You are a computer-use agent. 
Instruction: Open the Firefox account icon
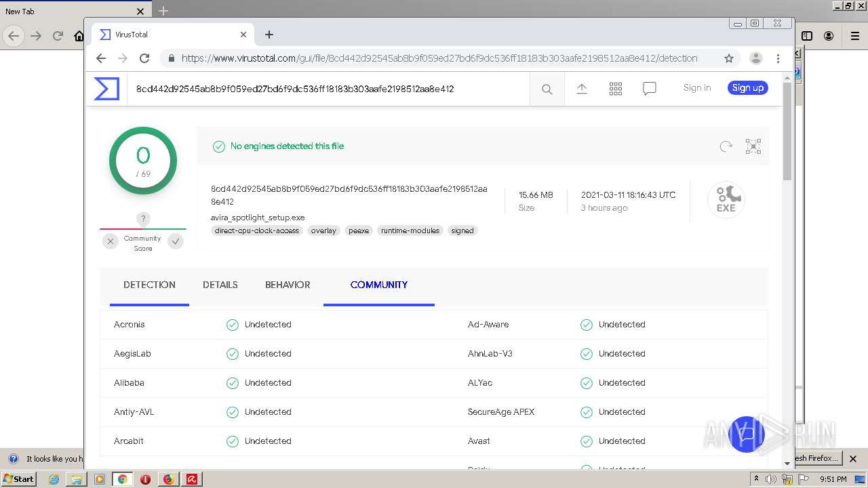pos(829,36)
